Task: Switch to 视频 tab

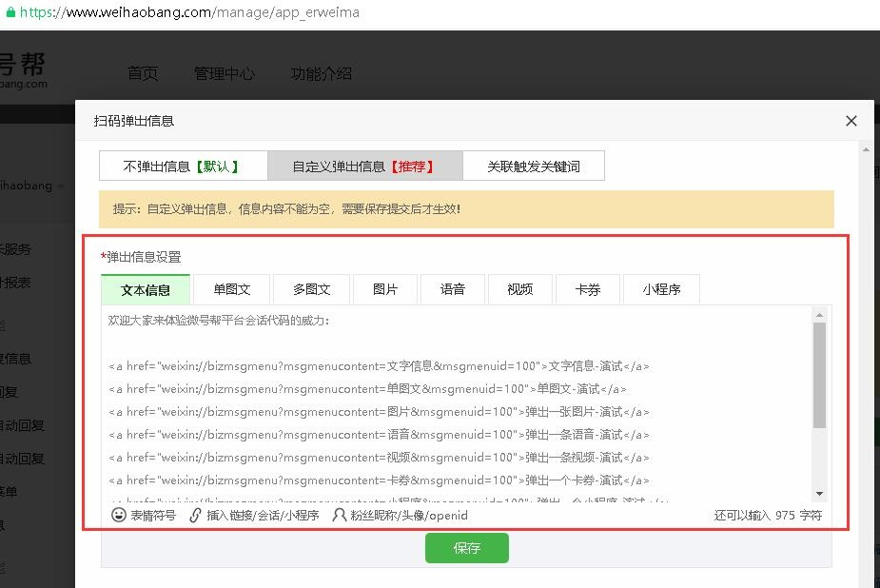Action: [x=520, y=289]
